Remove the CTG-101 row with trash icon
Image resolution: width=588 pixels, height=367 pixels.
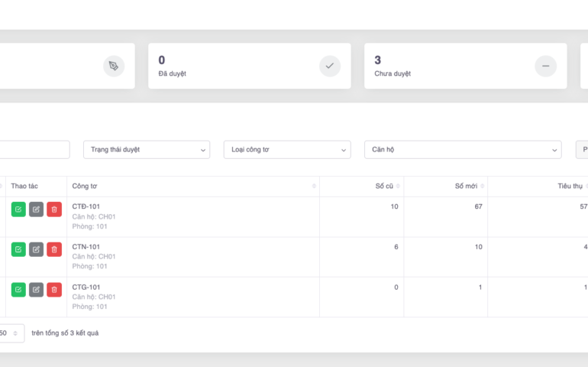tap(54, 290)
